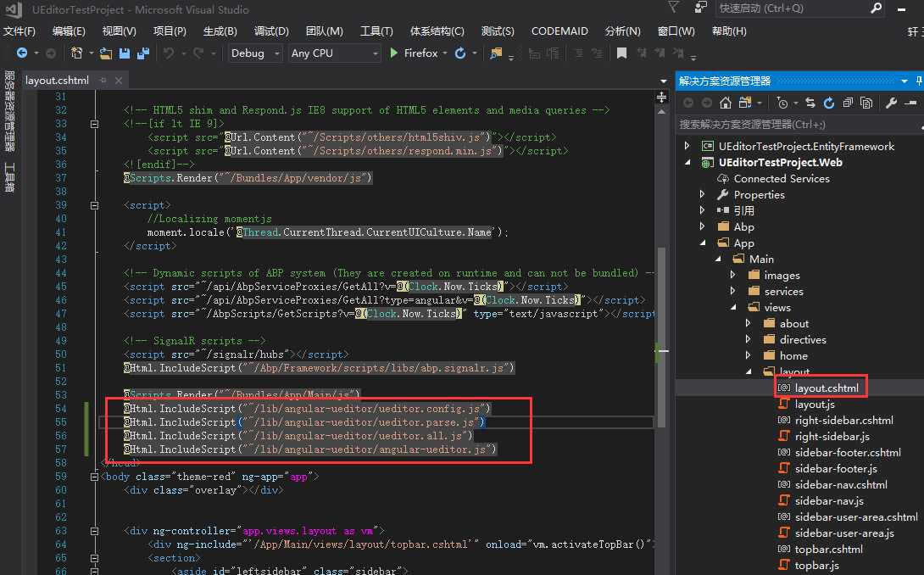Open Properties via the wrench icon
Screen dimensions: 924x575
point(891,103)
